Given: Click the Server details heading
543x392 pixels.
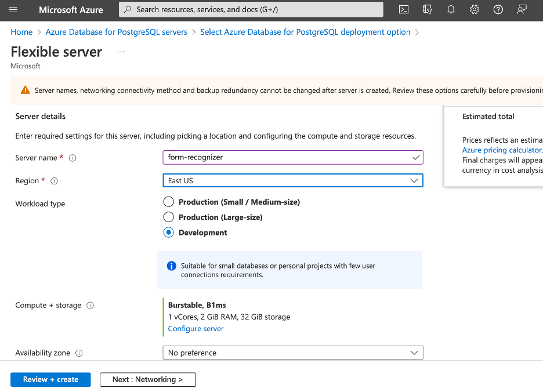Looking at the screenshot, I should [x=41, y=117].
